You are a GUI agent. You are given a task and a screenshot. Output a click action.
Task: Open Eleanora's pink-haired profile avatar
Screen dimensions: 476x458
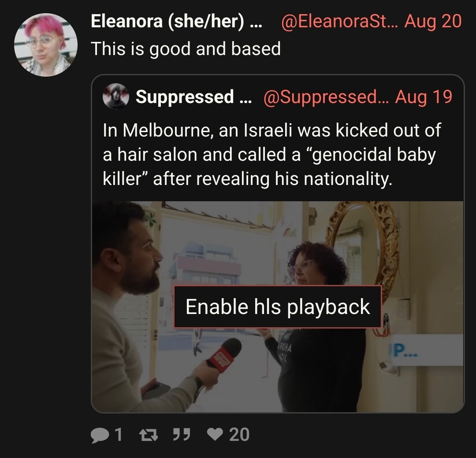pos(46,45)
